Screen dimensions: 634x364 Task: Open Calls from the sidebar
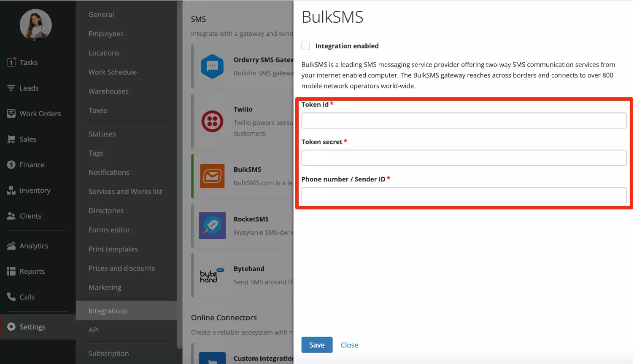coord(27,297)
